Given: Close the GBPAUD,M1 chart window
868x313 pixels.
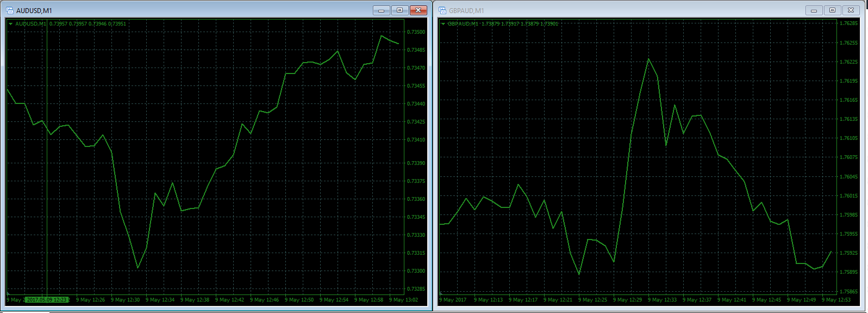Looking at the screenshot, I should [x=851, y=10].
